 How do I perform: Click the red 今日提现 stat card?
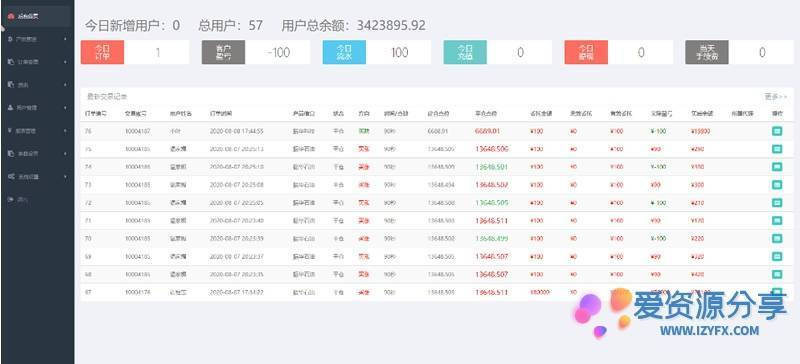click(586, 52)
